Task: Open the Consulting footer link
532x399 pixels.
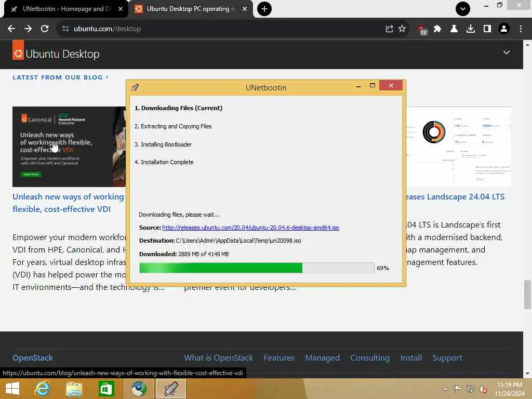Action: click(370, 357)
